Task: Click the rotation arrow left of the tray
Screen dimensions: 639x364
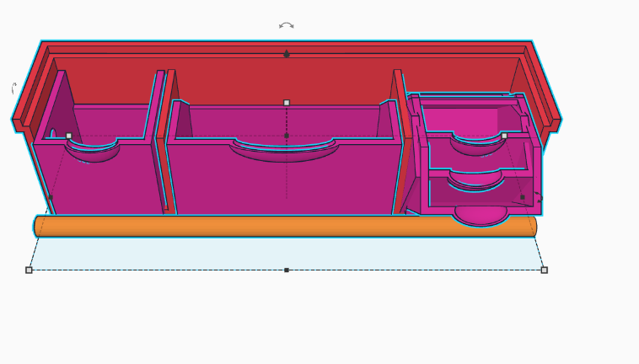Action: pyautogui.click(x=14, y=88)
